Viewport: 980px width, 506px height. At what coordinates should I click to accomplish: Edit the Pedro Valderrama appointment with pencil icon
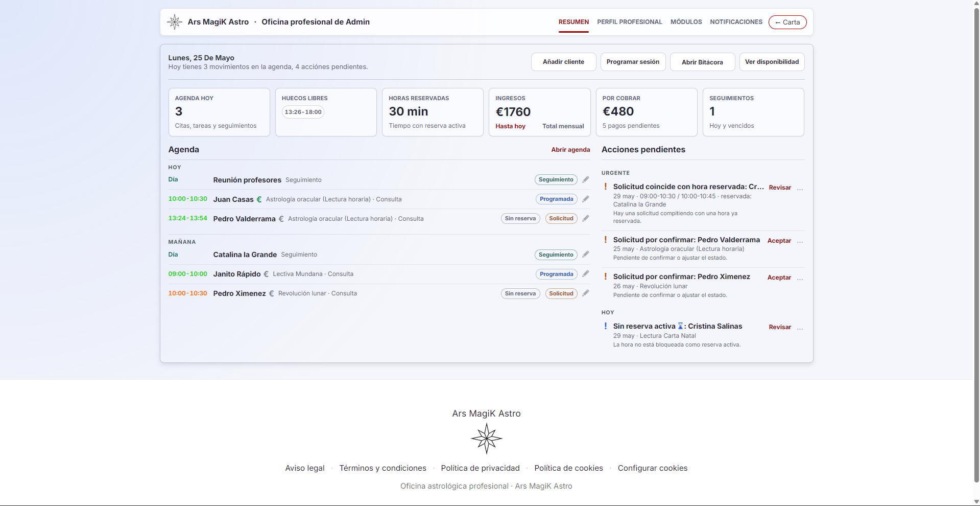tap(586, 218)
